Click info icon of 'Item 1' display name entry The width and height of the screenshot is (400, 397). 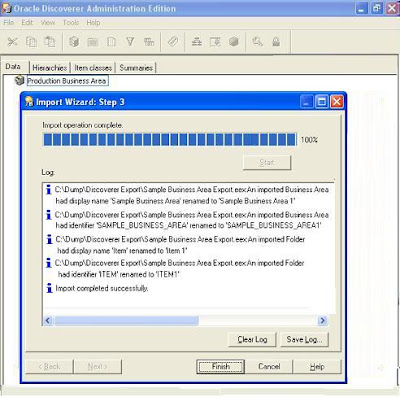tap(49, 239)
